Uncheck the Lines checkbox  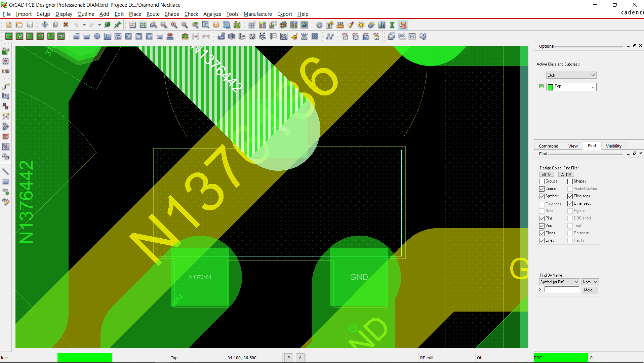coord(542,241)
